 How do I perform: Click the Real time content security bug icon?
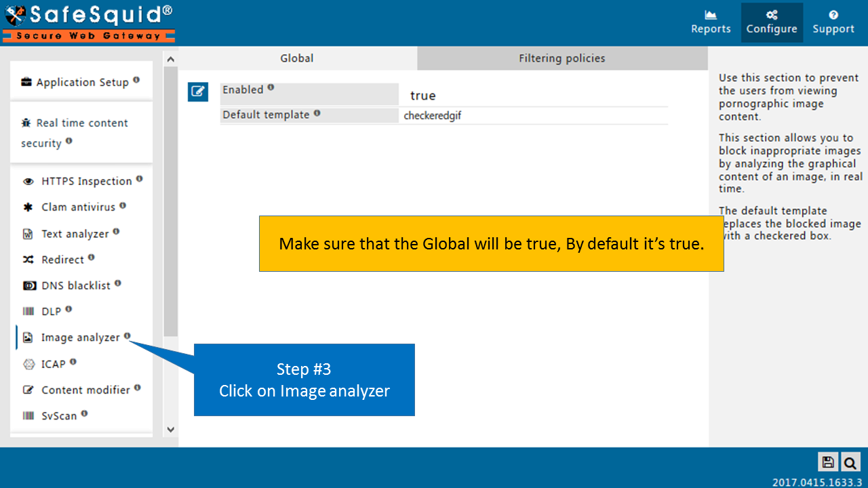click(x=26, y=123)
